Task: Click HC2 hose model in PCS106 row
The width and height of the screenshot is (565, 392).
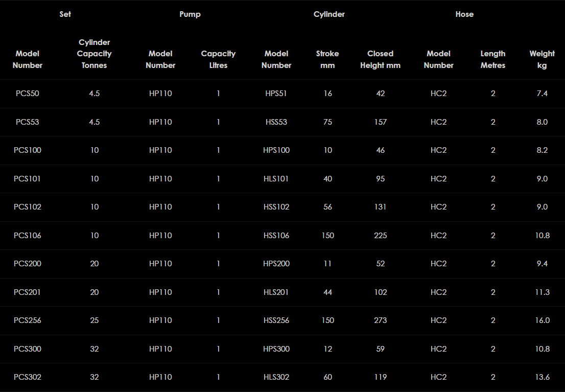Action: (x=438, y=236)
